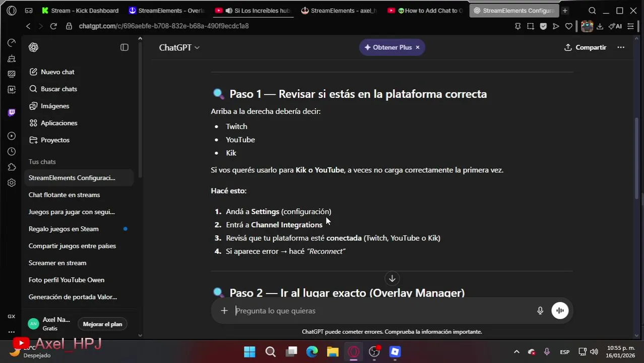
Task: Open a new browser tab with plus
Action: click(565, 11)
